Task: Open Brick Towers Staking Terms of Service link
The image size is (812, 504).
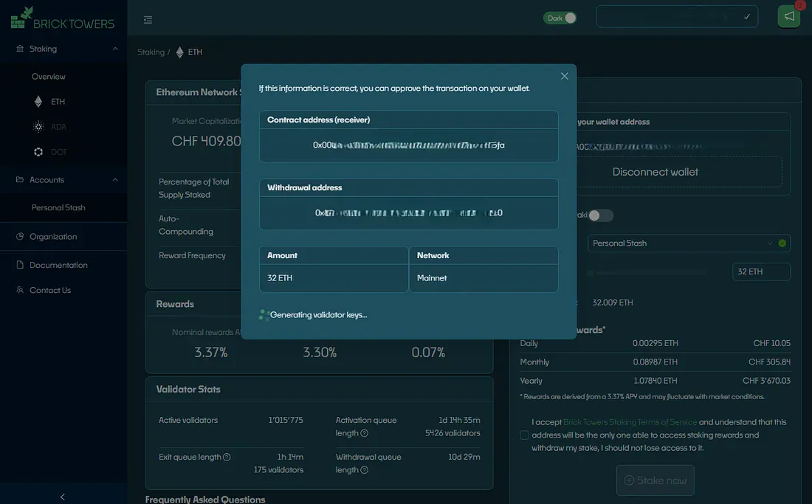Action: [x=630, y=422]
